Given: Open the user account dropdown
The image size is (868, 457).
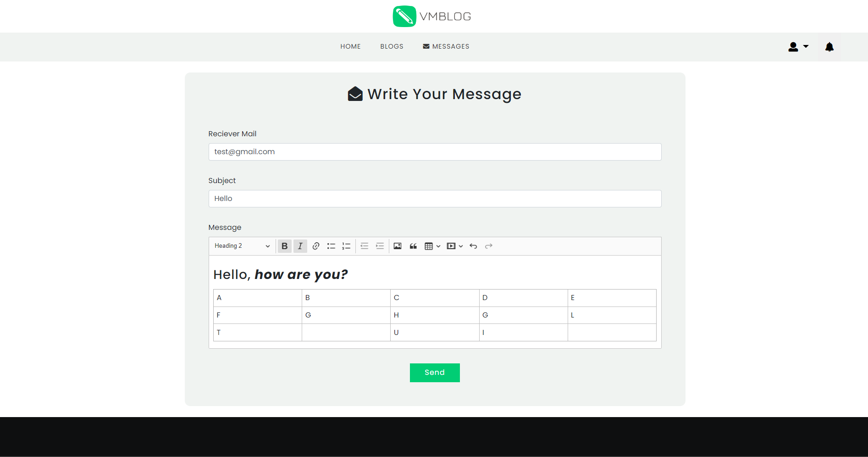Looking at the screenshot, I should pyautogui.click(x=798, y=46).
